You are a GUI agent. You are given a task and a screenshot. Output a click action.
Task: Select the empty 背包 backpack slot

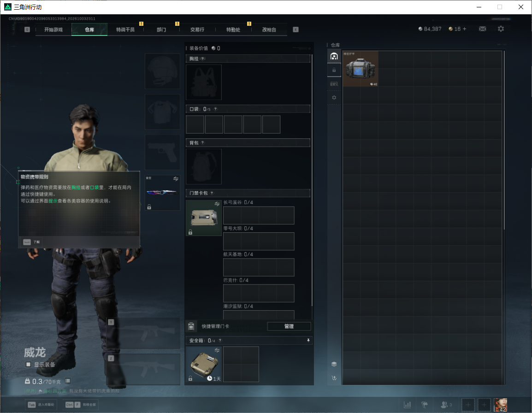coord(204,166)
